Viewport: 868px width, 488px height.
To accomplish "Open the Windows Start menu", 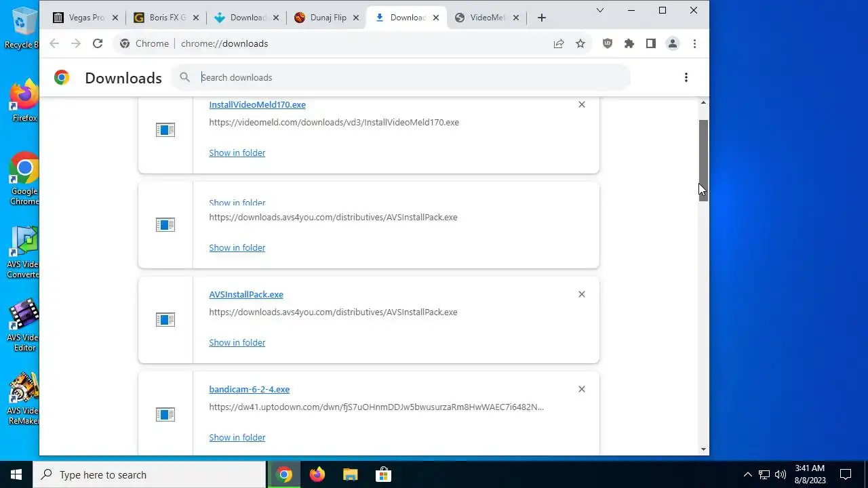I will tap(16, 474).
